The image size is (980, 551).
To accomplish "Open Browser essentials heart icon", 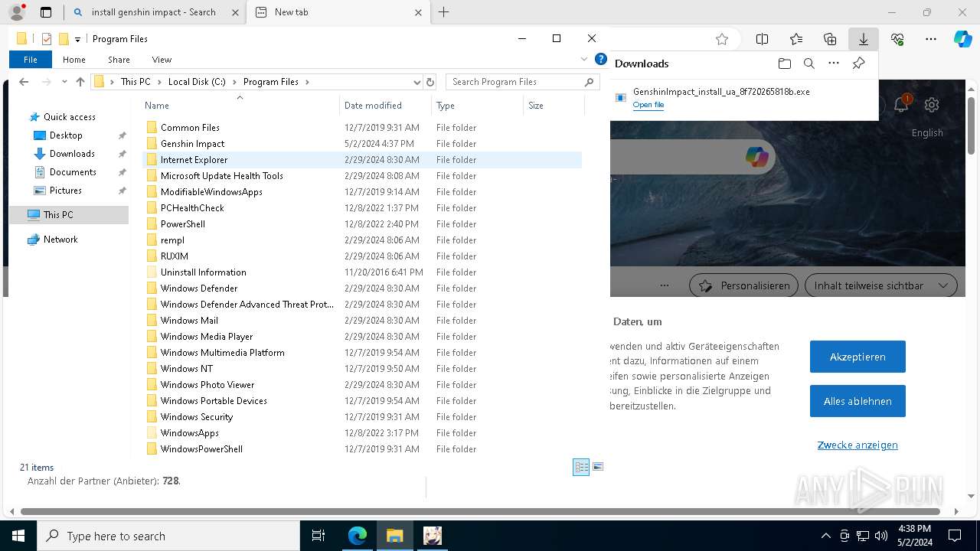I will pyautogui.click(x=897, y=39).
